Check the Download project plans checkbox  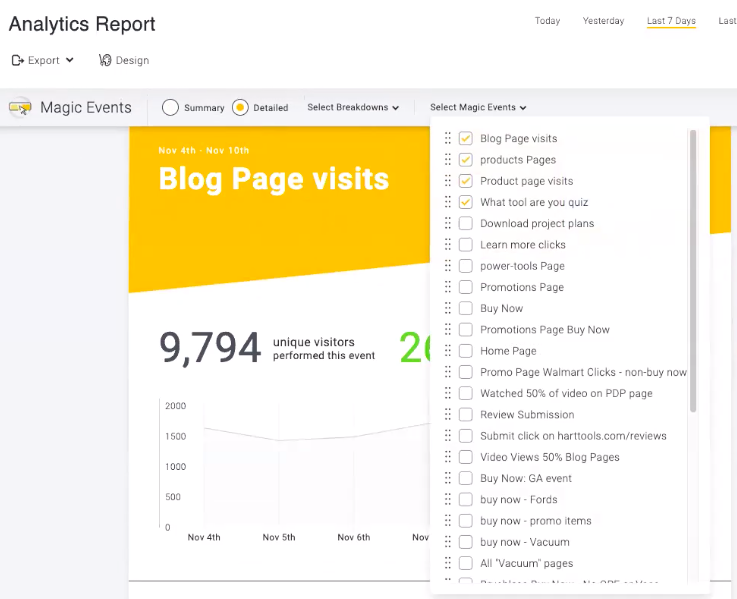(x=465, y=223)
